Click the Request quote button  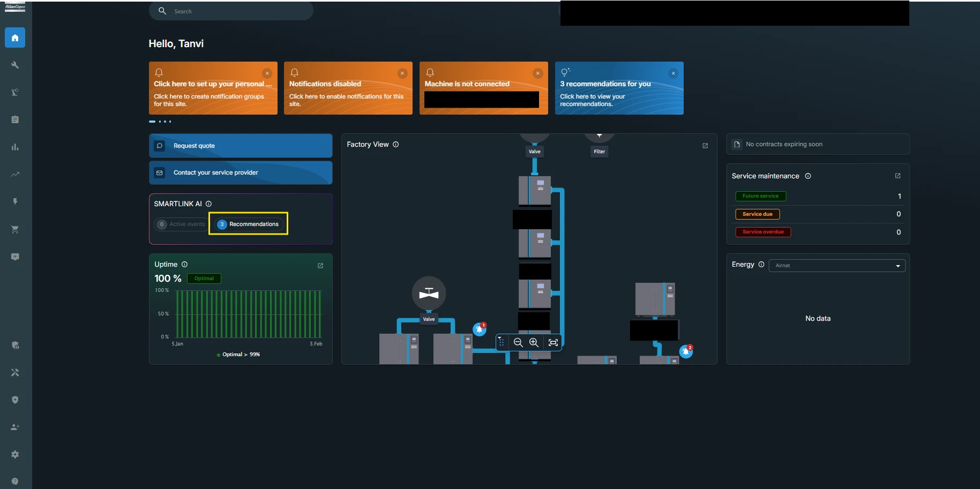(241, 146)
